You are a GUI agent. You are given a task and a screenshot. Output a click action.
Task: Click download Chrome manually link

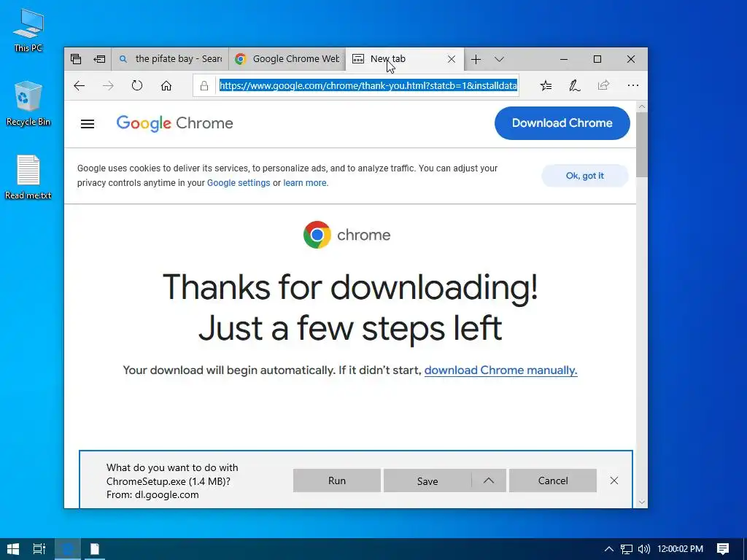click(x=500, y=370)
